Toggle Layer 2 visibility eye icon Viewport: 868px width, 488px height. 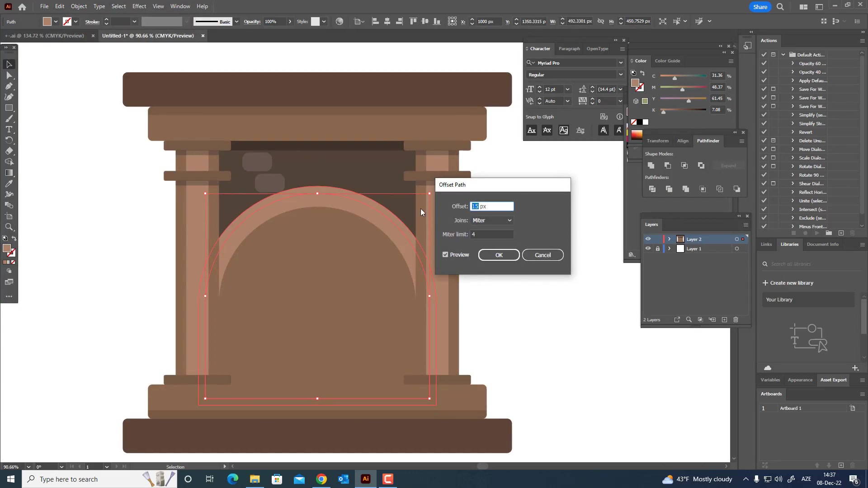tap(648, 238)
